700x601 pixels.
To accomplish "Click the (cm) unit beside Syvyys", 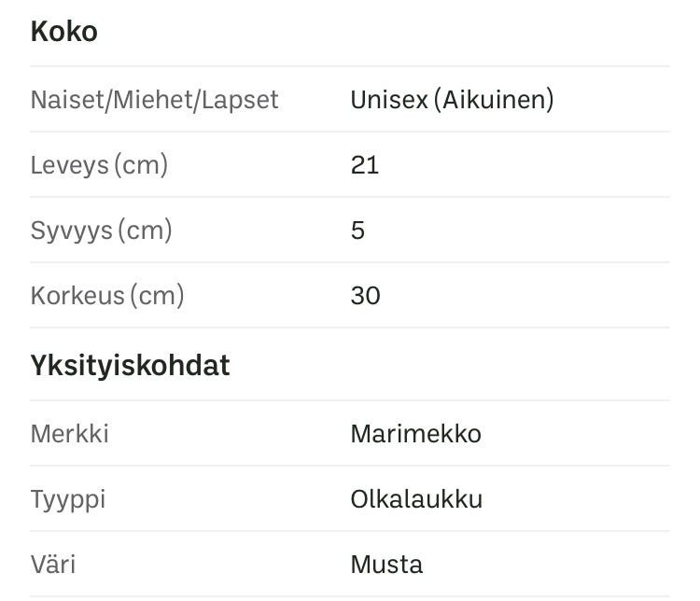I will pos(145,231).
